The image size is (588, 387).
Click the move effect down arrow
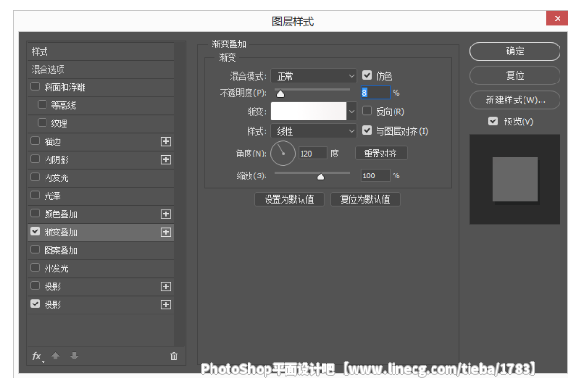(74, 356)
